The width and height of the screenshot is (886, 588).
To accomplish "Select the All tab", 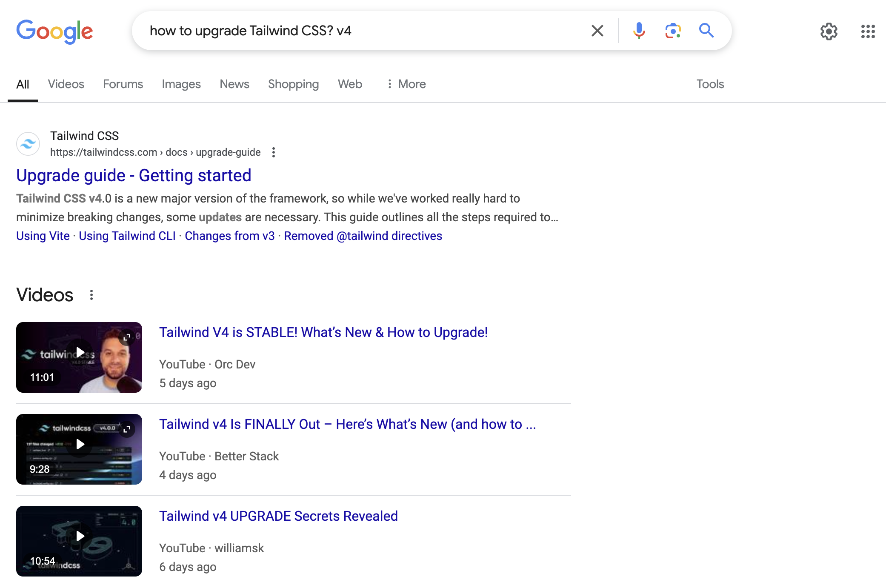I will pos(23,84).
